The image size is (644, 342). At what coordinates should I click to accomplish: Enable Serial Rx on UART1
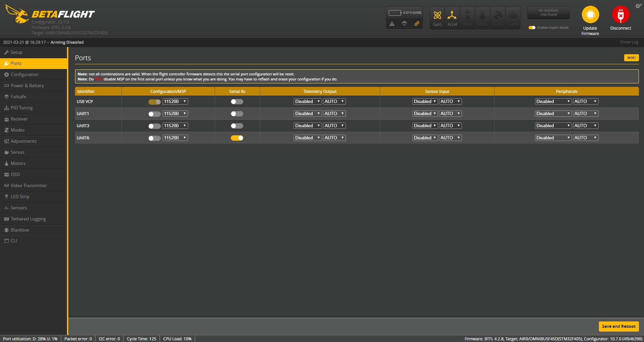(237, 114)
